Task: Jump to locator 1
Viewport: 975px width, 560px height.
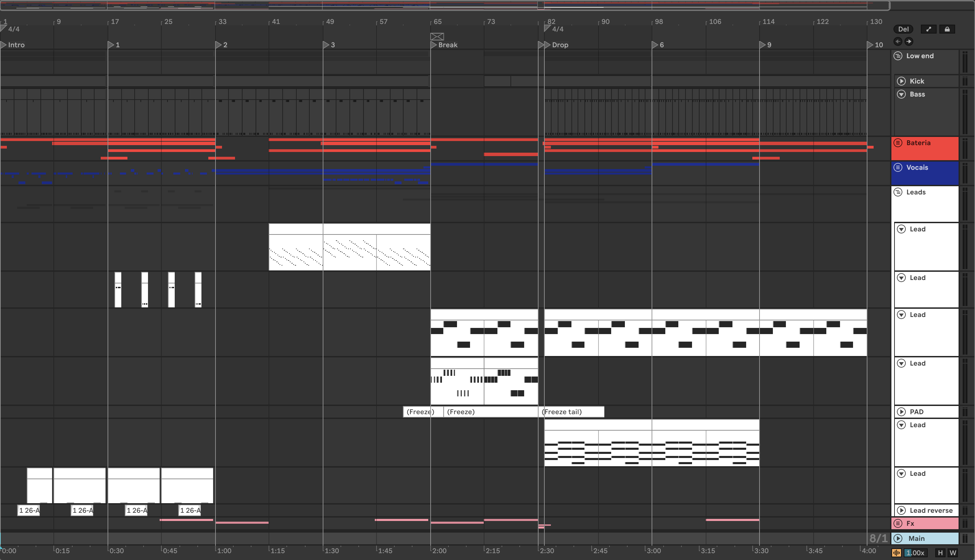Action: click(x=111, y=45)
